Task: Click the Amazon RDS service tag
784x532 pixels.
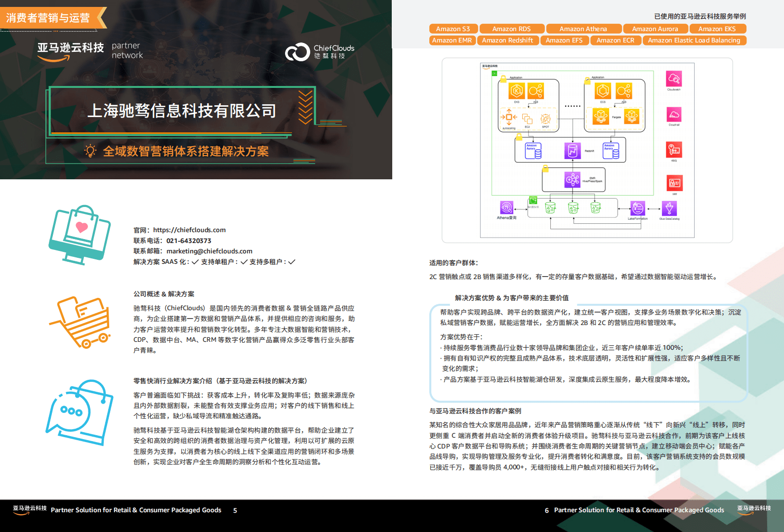Action: tap(511, 29)
